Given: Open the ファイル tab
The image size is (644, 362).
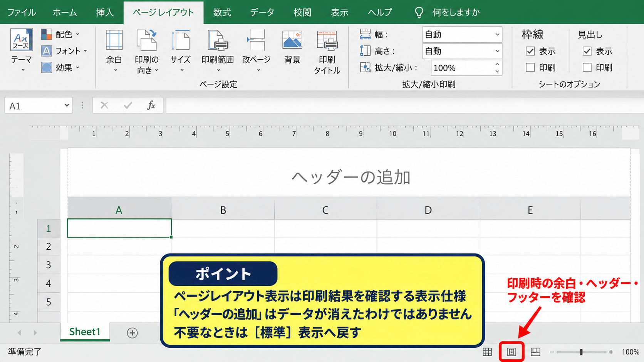Looking at the screenshot, I should (x=22, y=12).
